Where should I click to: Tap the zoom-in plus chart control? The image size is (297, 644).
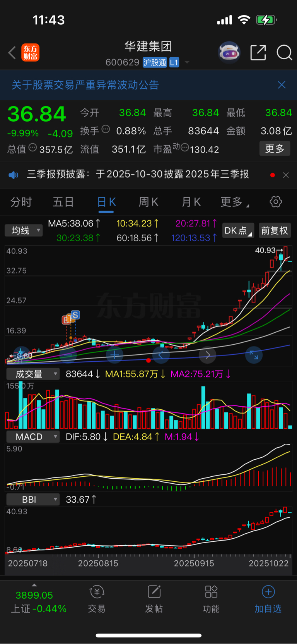(x=114, y=355)
